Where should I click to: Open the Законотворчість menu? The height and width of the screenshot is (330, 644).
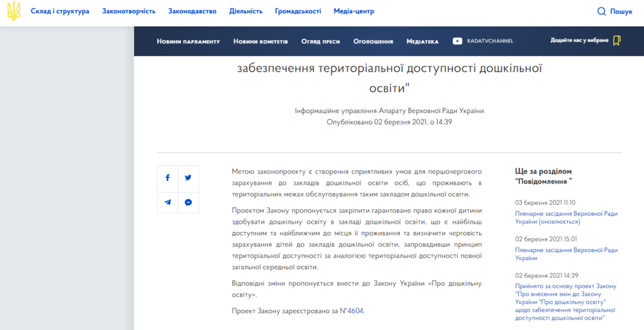[x=129, y=11]
